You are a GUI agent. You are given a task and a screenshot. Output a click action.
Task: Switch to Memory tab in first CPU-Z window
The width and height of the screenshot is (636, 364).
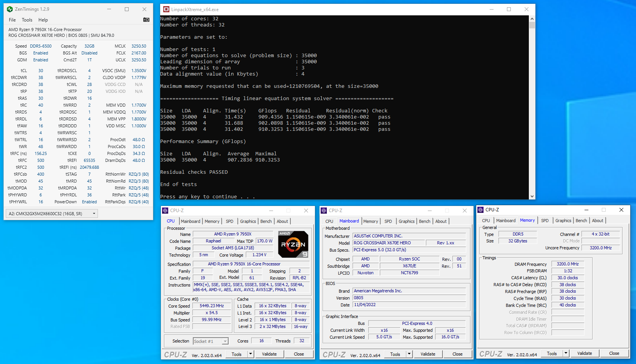pos(212,221)
